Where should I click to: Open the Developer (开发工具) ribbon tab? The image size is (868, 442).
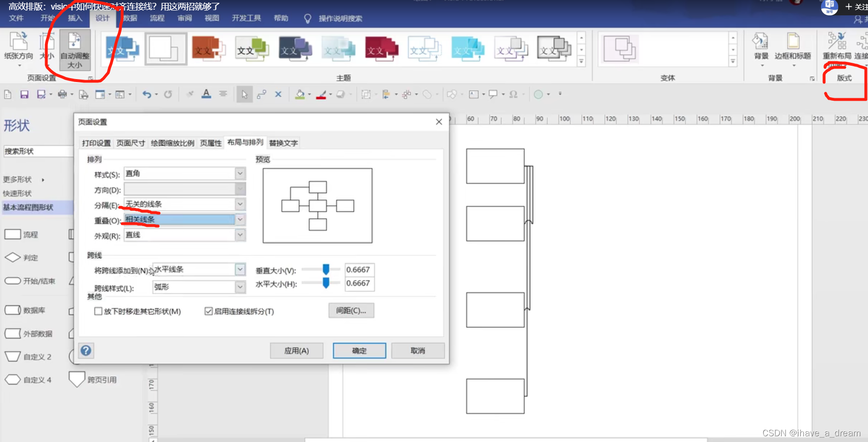pyautogui.click(x=247, y=18)
